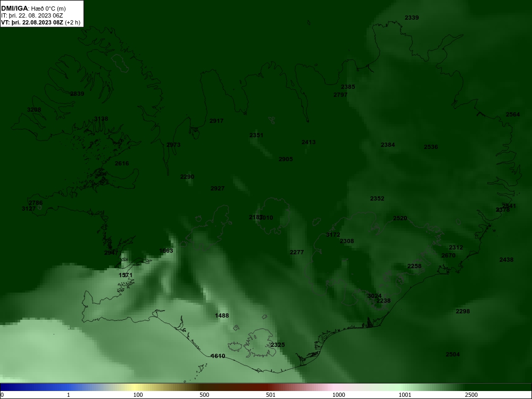
Task: Click the 1571 value near Reykjanes
Action: [126, 275]
